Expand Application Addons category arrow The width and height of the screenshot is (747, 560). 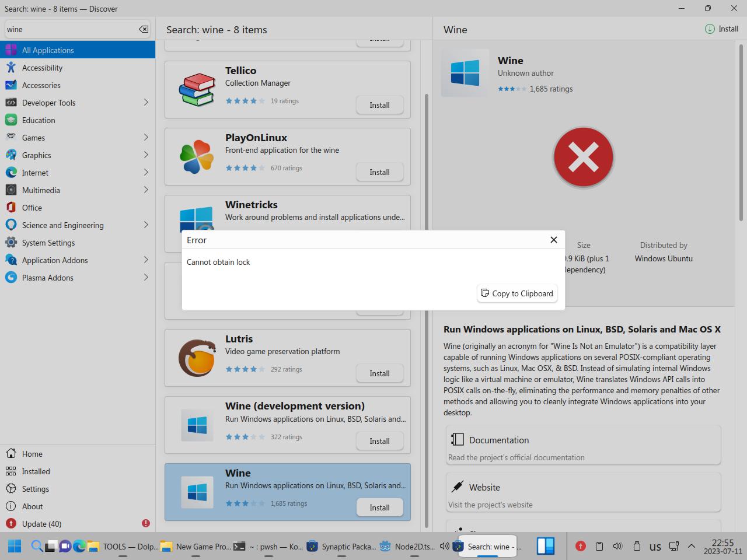(146, 260)
